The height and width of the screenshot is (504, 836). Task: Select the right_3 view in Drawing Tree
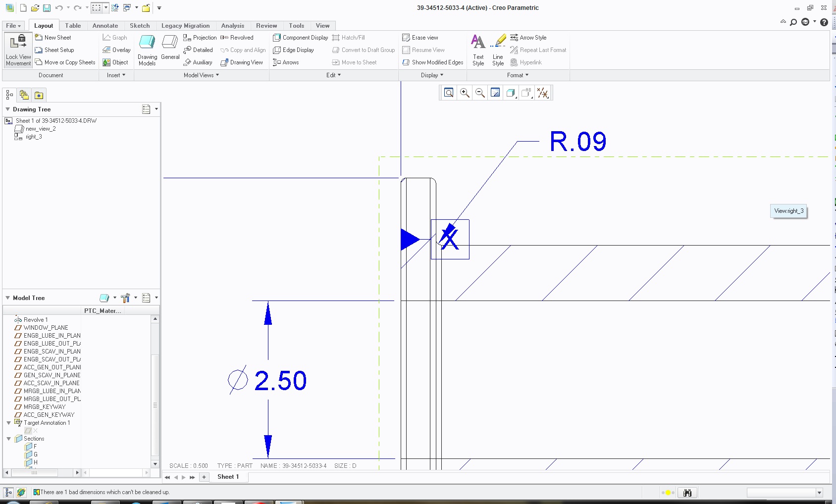34,137
